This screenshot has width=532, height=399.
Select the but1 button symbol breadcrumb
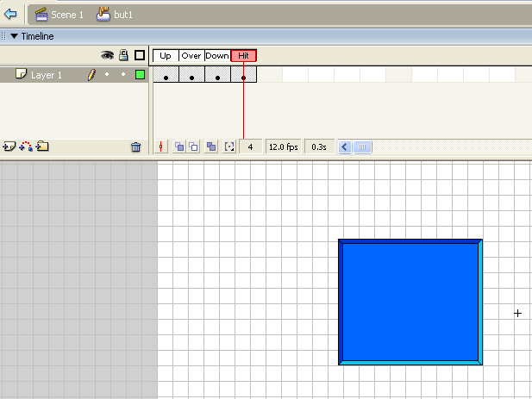pyautogui.click(x=115, y=15)
